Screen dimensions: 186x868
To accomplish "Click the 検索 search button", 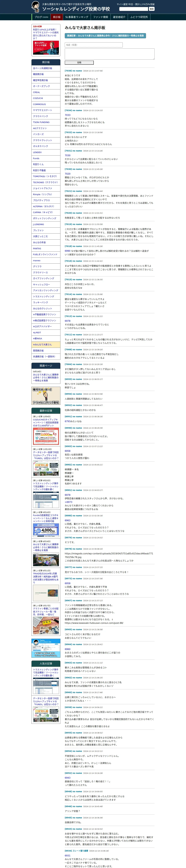I will (152, 9).
